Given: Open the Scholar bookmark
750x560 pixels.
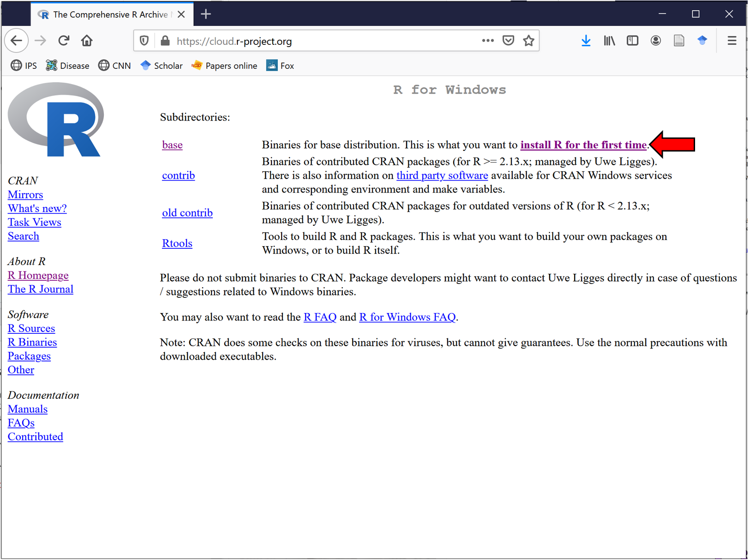Looking at the screenshot, I should click(x=162, y=66).
